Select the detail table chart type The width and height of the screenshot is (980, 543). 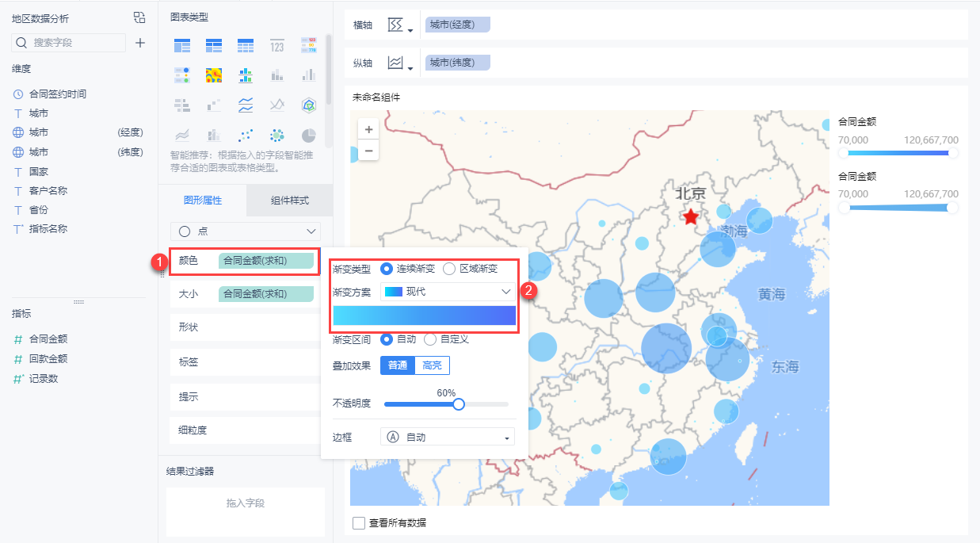(246, 45)
